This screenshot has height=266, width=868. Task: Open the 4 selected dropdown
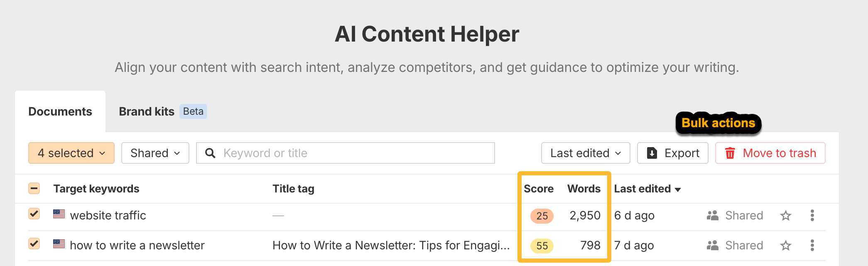[x=71, y=153]
